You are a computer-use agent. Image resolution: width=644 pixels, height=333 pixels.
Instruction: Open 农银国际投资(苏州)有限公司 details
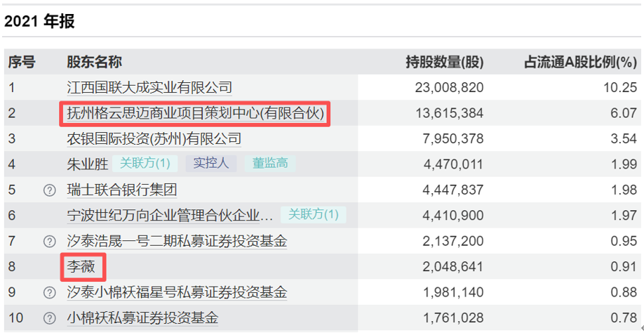pos(154,138)
